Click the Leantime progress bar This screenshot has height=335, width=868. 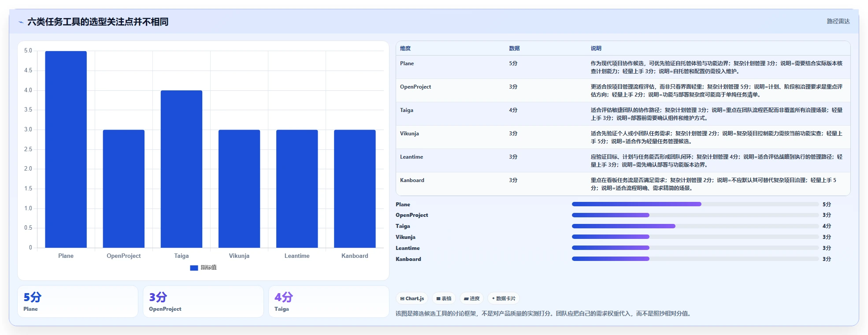[x=695, y=248]
